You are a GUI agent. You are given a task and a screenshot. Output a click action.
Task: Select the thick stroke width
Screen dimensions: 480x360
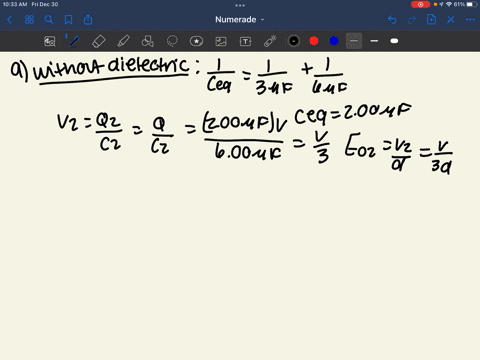[394, 41]
